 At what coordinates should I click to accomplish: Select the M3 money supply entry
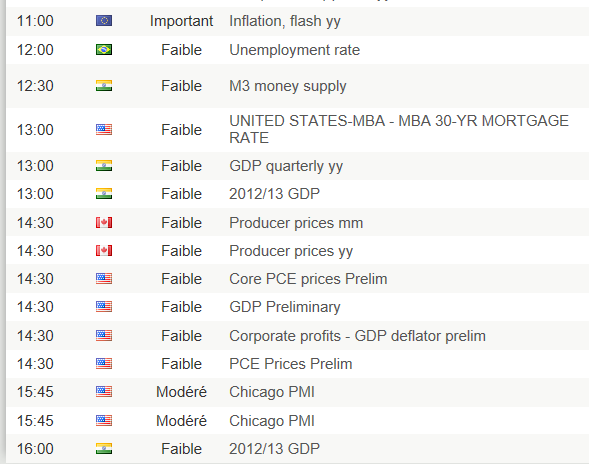[288, 86]
